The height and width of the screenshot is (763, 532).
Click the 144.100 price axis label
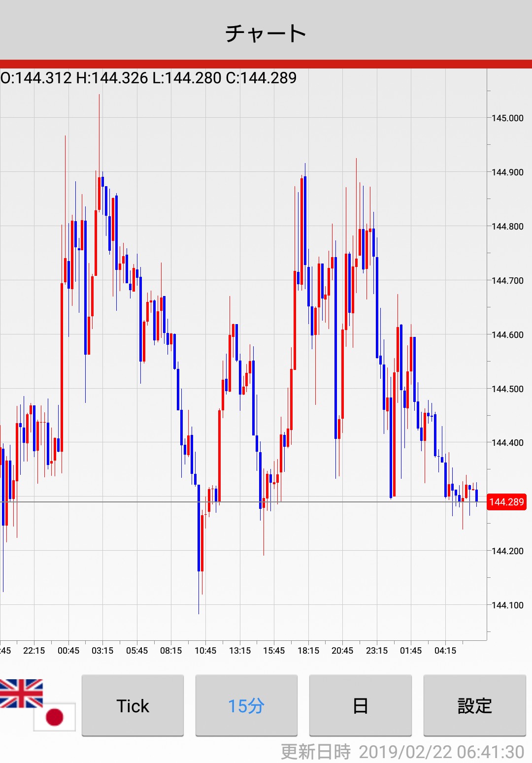coord(507,605)
